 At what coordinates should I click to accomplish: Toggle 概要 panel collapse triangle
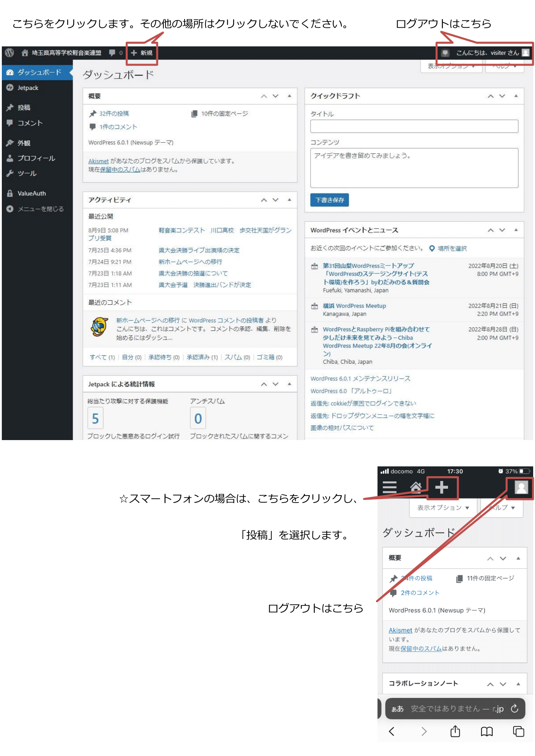(289, 96)
